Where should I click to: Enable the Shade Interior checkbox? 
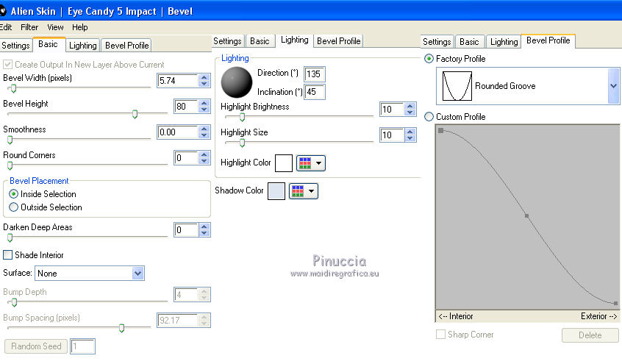click(x=7, y=255)
